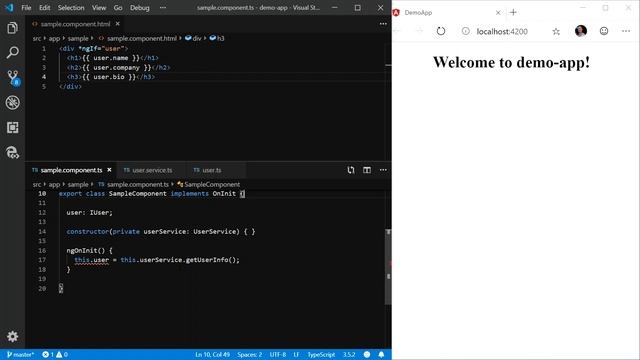Change cursor position via Ln 10, Col 49
Screen dimensions: 640x360
213,354
